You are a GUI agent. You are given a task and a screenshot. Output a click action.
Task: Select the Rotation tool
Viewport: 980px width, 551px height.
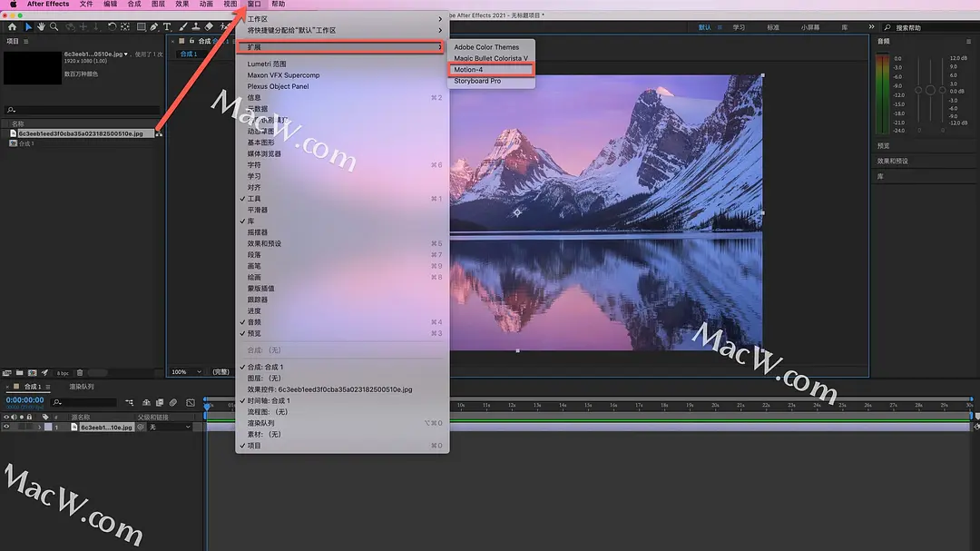[113, 26]
